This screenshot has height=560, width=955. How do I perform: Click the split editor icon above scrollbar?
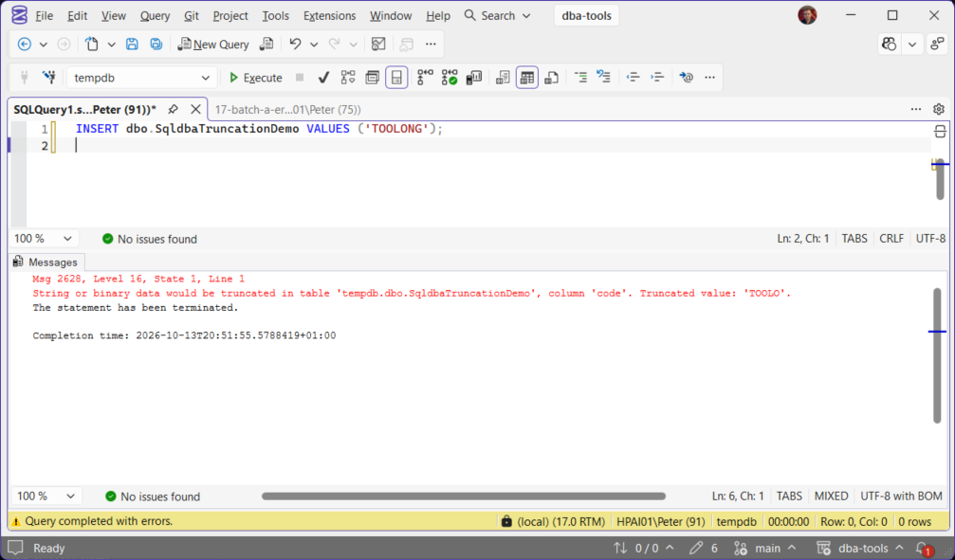[940, 132]
